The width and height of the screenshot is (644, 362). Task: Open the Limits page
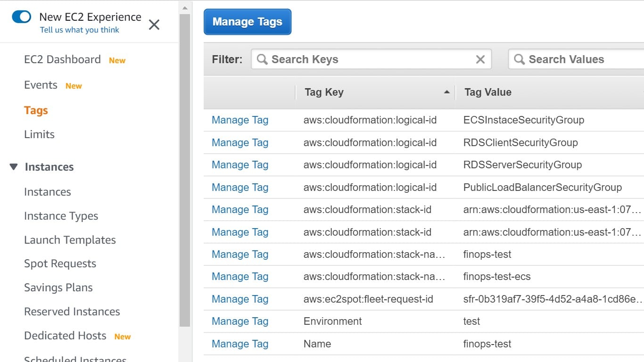39,134
